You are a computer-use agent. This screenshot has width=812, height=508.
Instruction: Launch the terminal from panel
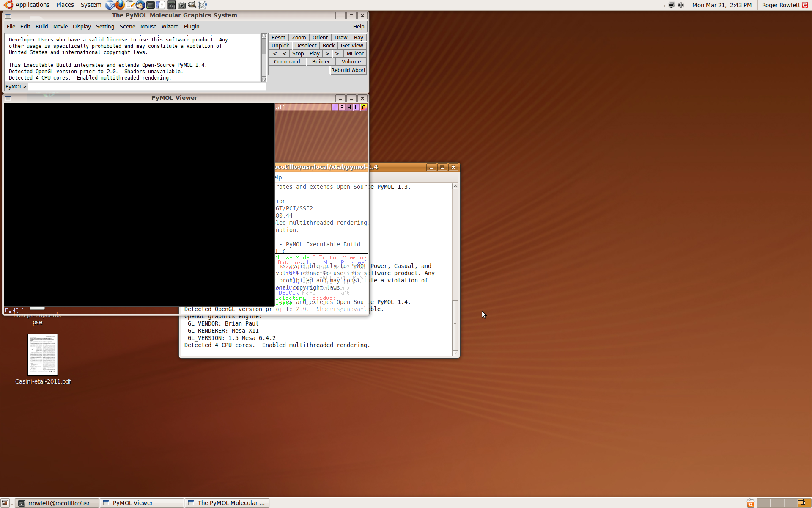[151, 5]
